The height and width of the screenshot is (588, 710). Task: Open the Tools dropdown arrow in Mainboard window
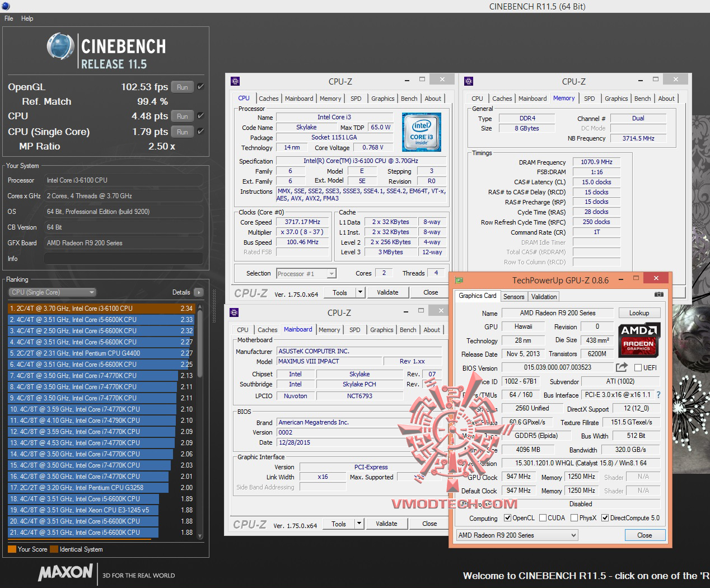[x=359, y=524]
